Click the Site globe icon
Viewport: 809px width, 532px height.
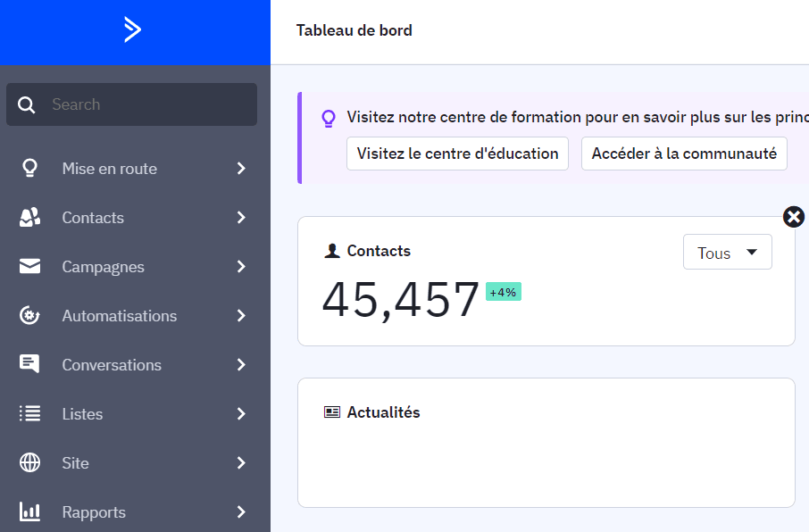tap(29, 462)
